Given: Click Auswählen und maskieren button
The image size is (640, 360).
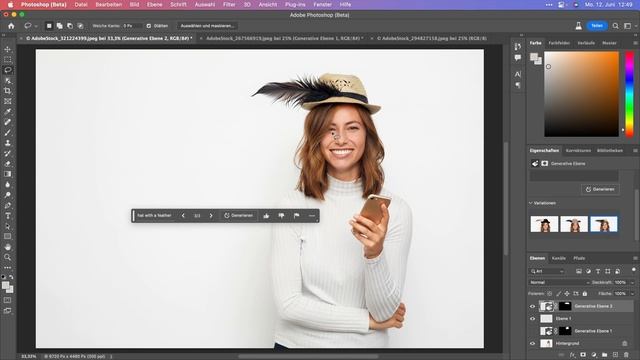Looking at the screenshot, I should tap(207, 26).
